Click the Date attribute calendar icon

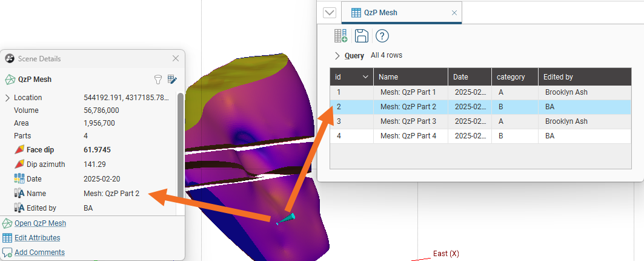click(x=19, y=178)
